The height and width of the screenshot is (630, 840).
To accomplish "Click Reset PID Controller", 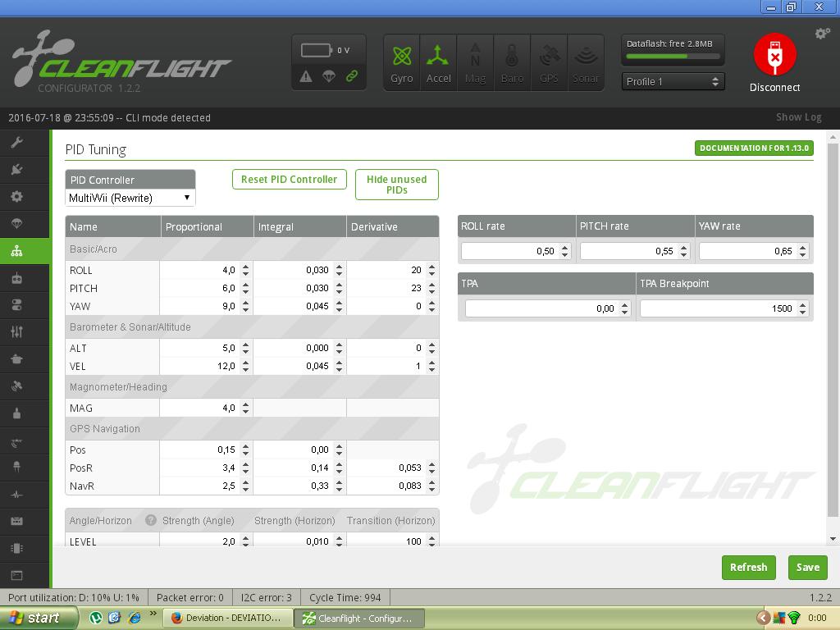I will [290, 180].
